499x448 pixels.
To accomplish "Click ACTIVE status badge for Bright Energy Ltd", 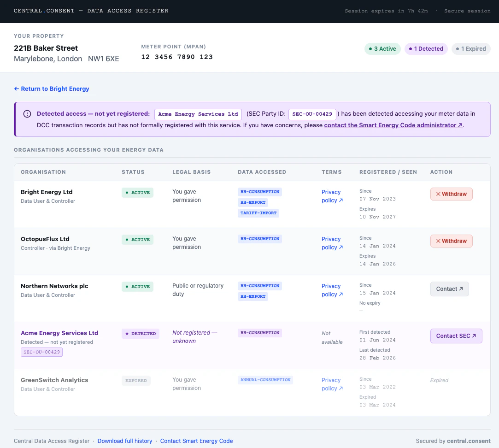I will point(137,193).
